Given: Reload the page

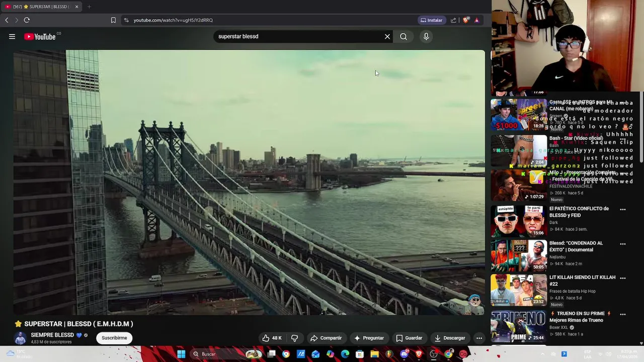Looking at the screenshot, I should click(x=27, y=20).
